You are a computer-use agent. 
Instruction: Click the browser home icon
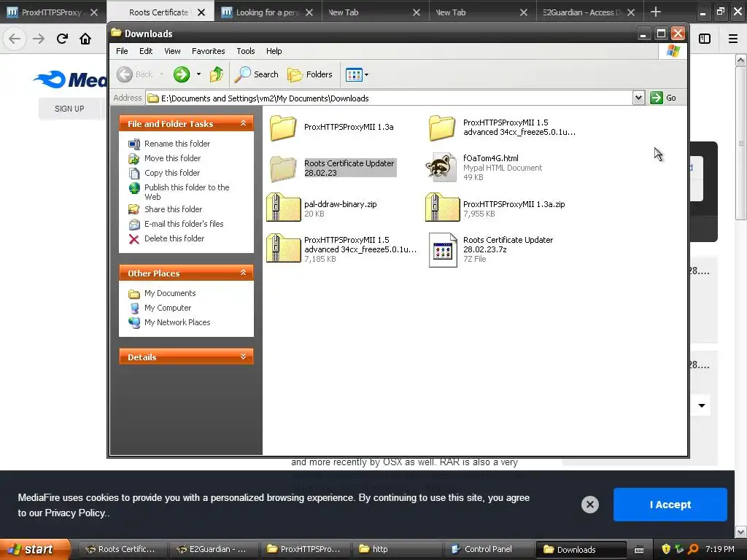[85, 39]
